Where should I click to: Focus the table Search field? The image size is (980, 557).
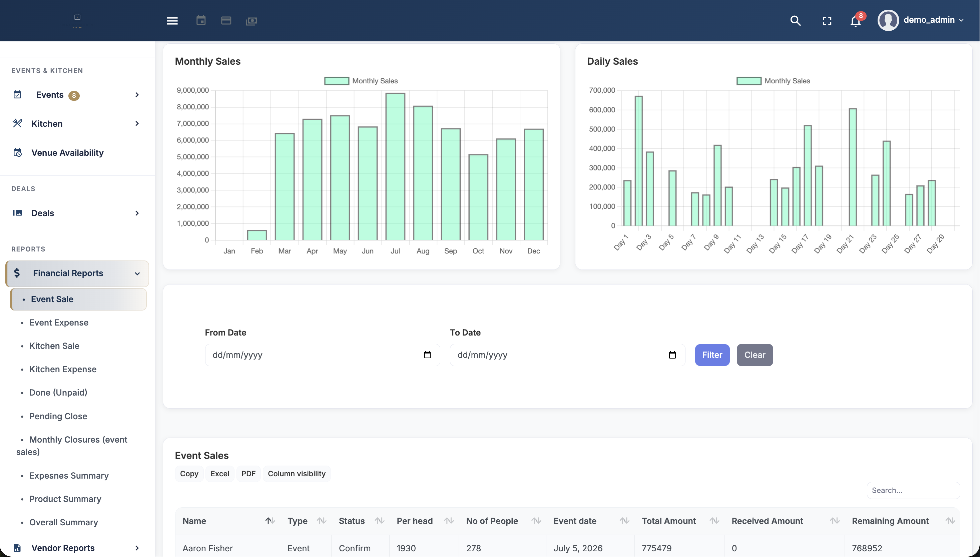click(x=913, y=490)
